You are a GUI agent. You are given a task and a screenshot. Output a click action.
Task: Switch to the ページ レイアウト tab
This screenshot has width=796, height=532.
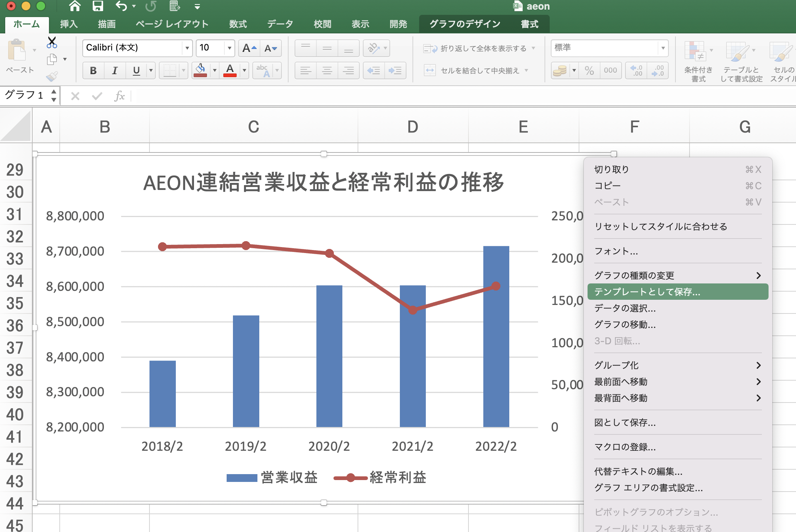click(x=172, y=24)
